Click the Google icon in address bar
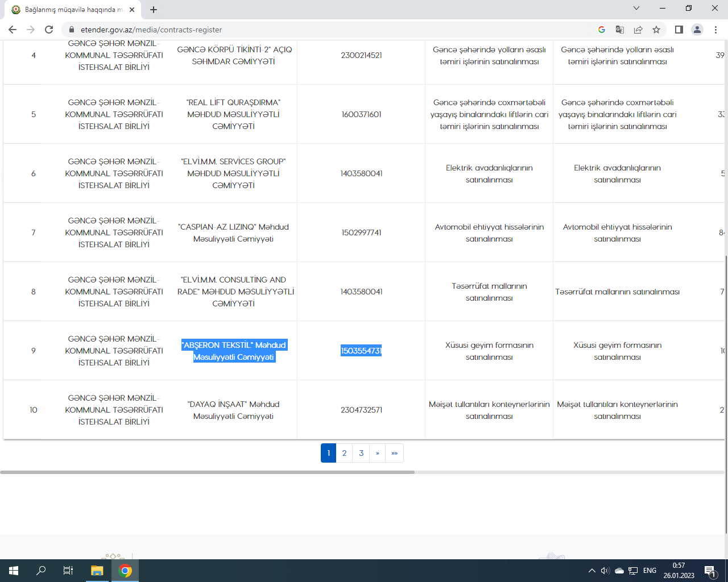 click(602, 30)
